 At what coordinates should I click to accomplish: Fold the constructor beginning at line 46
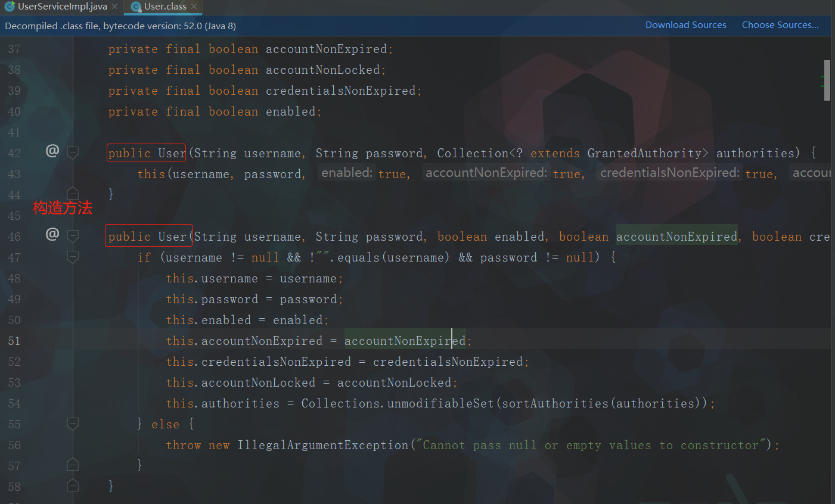tap(73, 236)
